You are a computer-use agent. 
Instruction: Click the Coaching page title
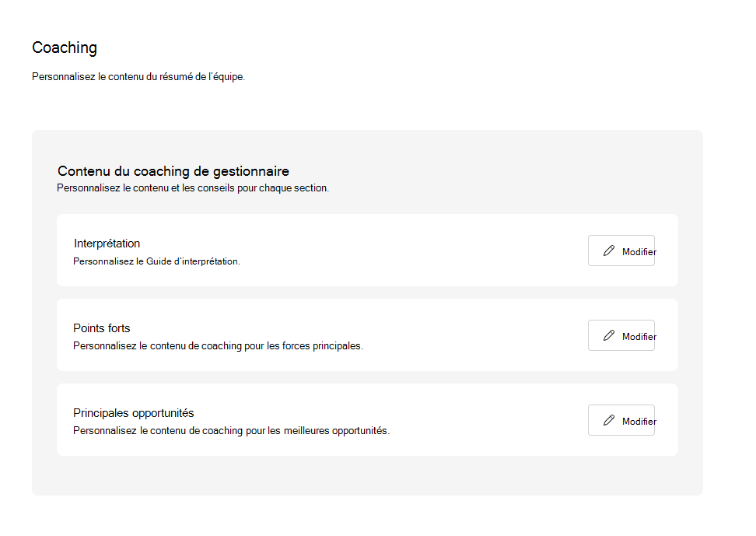tap(65, 47)
